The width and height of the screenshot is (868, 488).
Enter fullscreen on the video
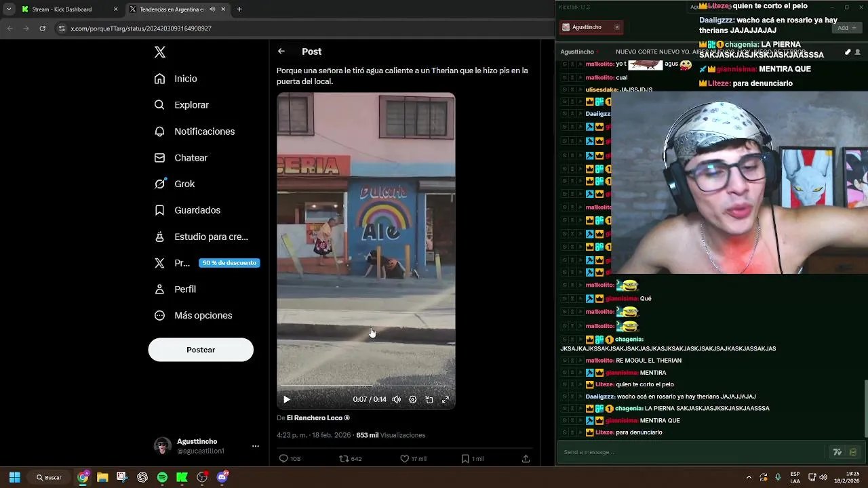coord(446,400)
